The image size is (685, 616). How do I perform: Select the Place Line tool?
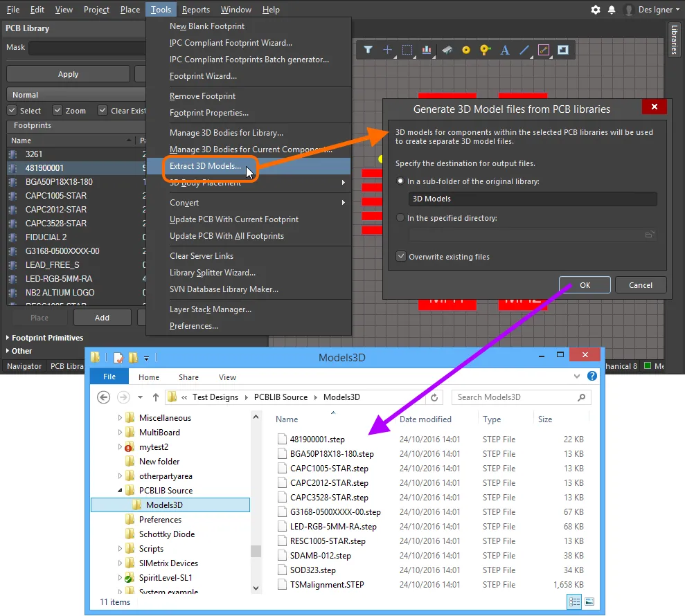[x=524, y=50]
